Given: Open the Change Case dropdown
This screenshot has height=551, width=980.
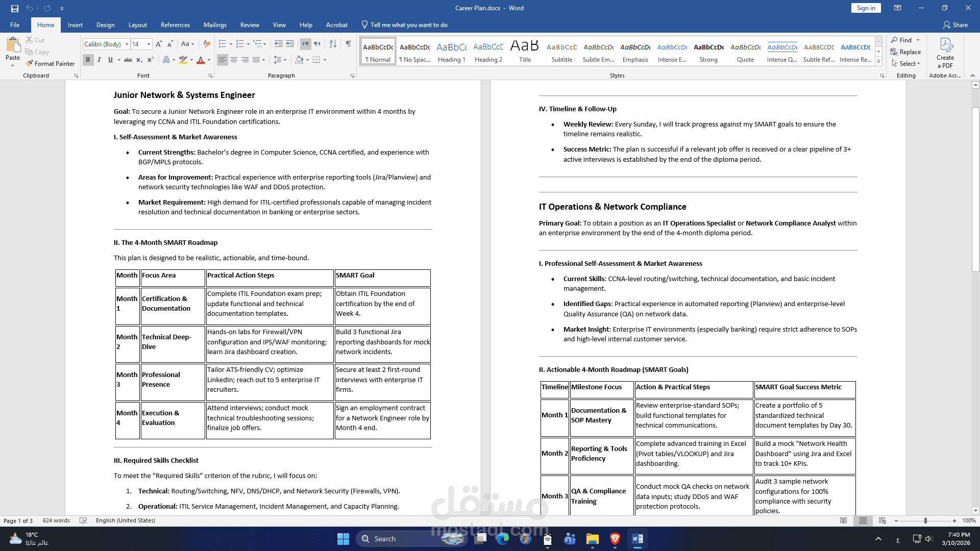Looking at the screenshot, I should tap(187, 44).
